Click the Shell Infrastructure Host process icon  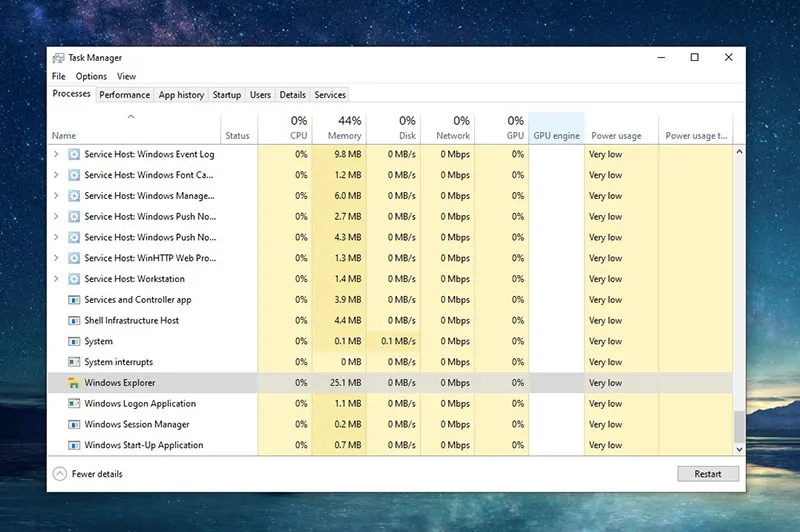[x=73, y=321]
